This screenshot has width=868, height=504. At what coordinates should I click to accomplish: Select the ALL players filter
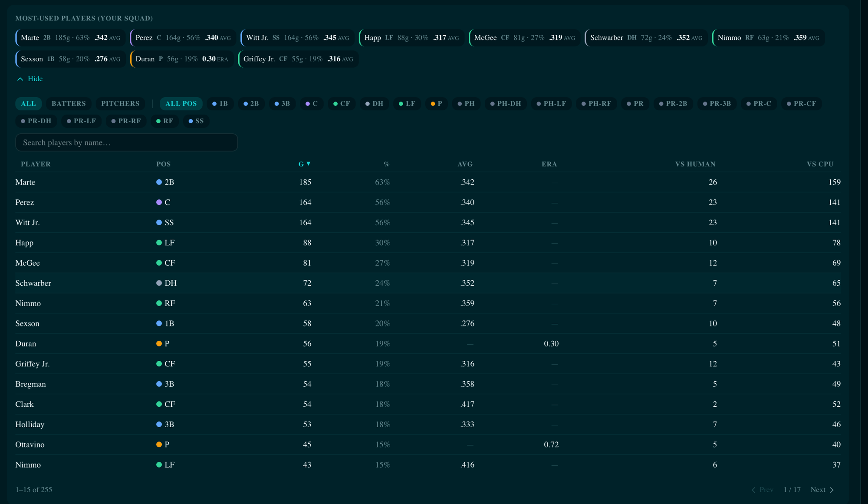pyautogui.click(x=29, y=103)
